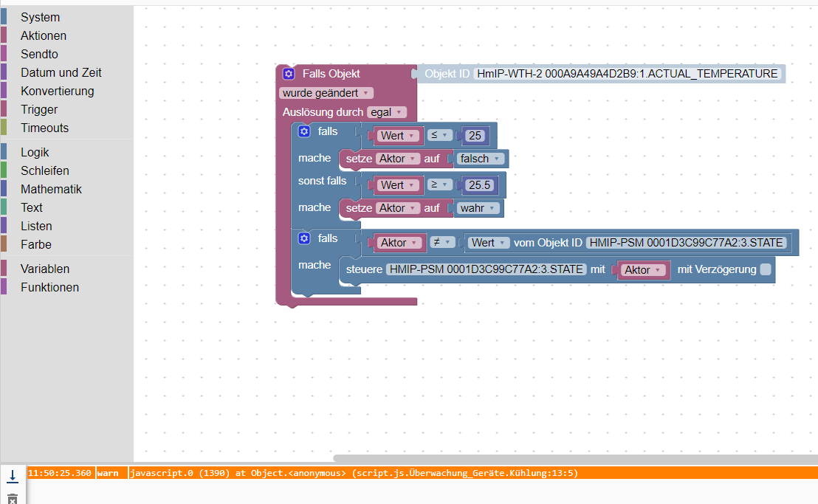Click the 'sonst falls' label
This screenshot has width=818, height=504.
pyautogui.click(x=322, y=181)
